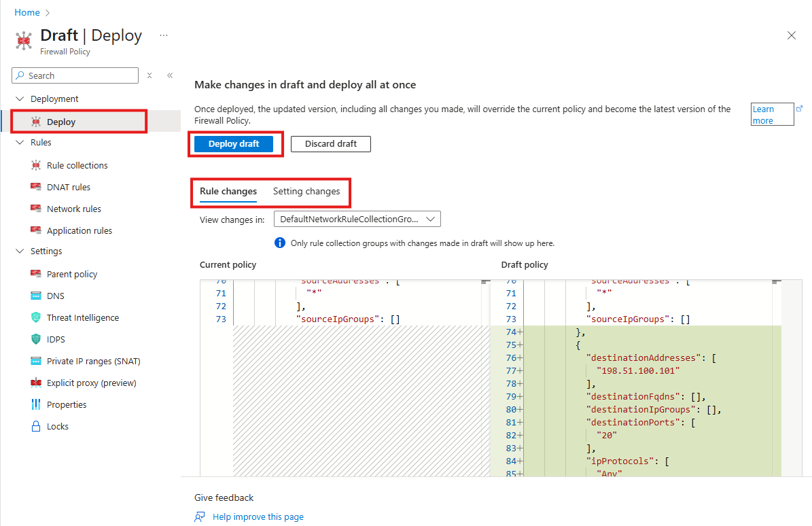Click the Threat Intelligence shield icon
The width and height of the screenshot is (812, 526).
36,317
